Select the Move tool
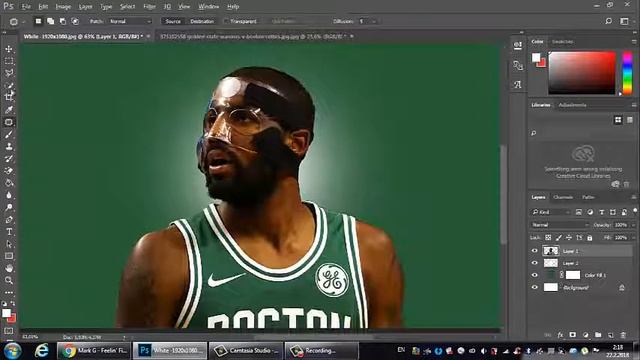The height and width of the screenshot is (360, 640). click(x=9, y=49)
